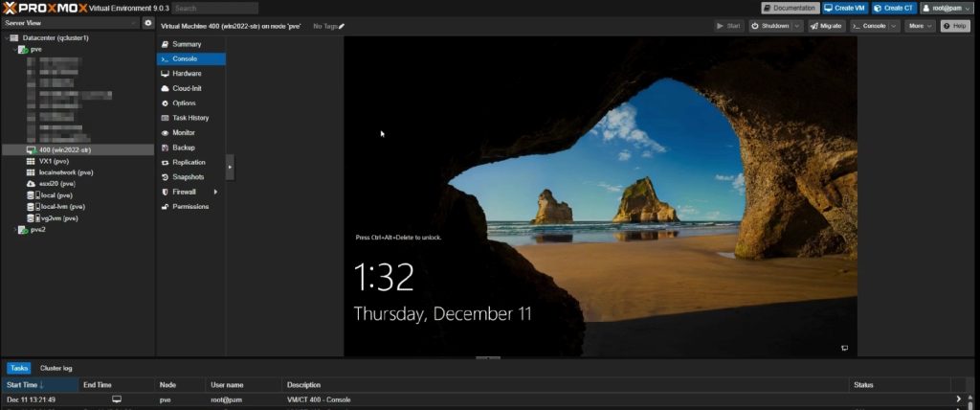Click the server view gear settings icon

coord(148,22)
